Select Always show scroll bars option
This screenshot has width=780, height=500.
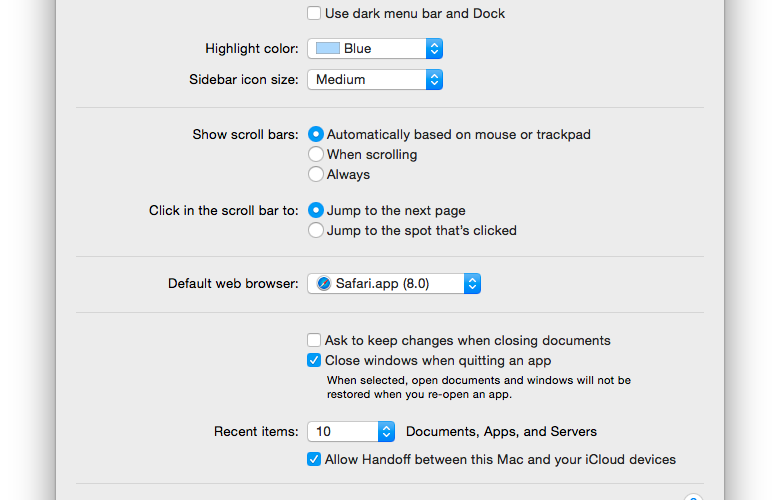click(316, 174)
